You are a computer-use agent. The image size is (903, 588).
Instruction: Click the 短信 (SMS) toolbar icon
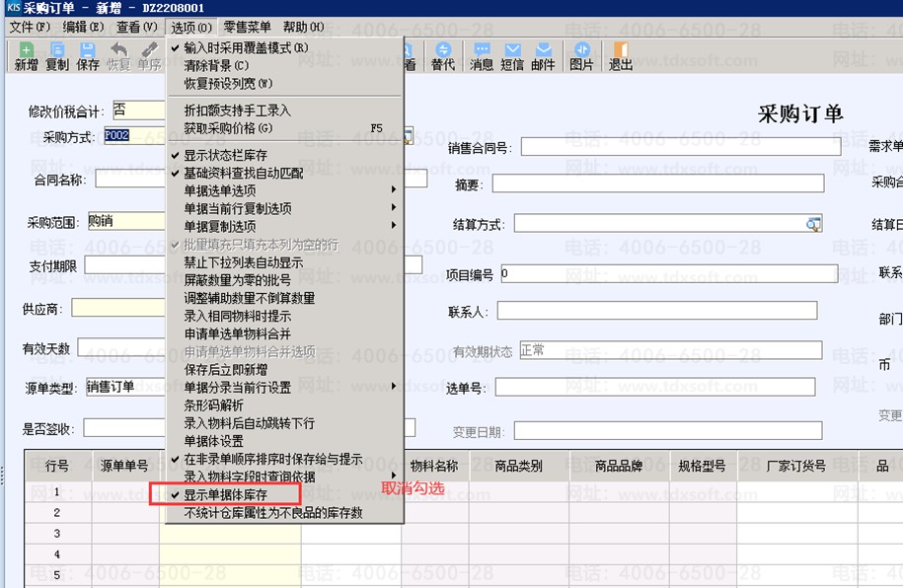pos(512,55)
